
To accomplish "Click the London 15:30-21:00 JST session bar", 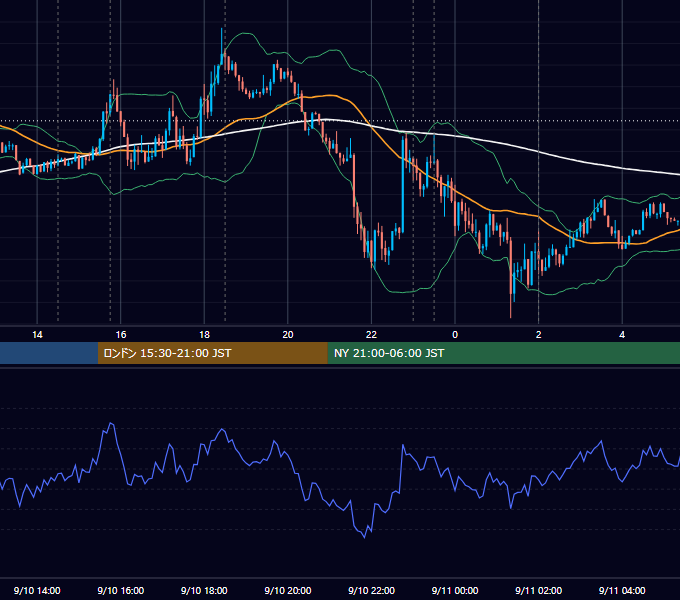I will [212, 353].
